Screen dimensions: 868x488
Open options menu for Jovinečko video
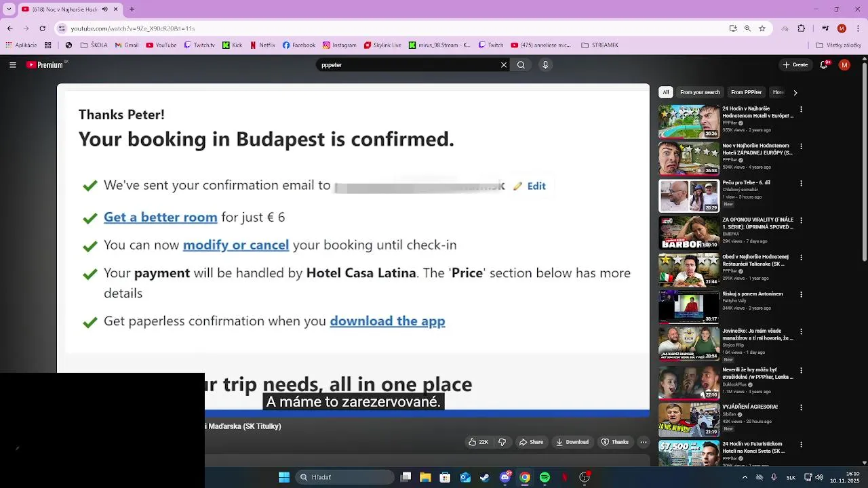(802, 333)
